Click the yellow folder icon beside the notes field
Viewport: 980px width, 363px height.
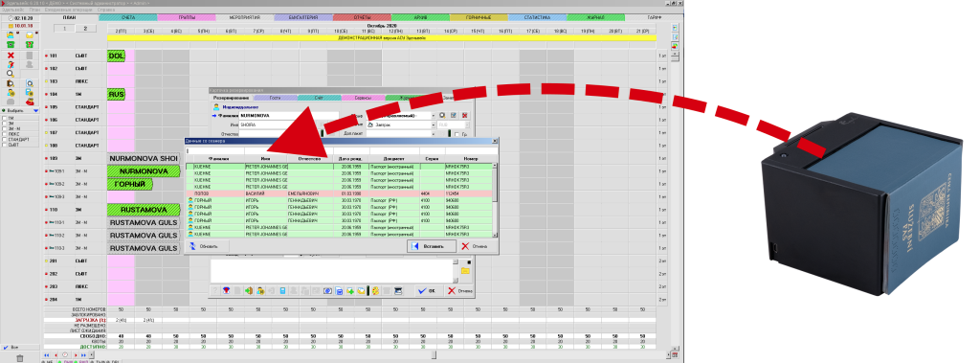tap(465, 270)
